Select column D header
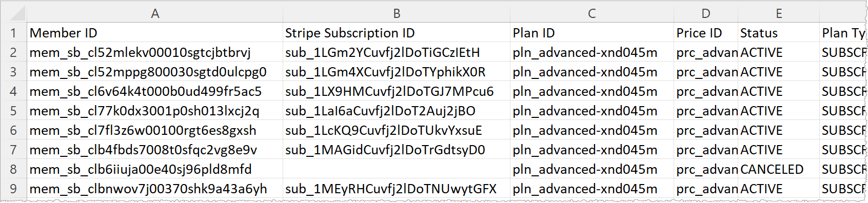Screen dimensions: 868x203 [x=706, y=14]
